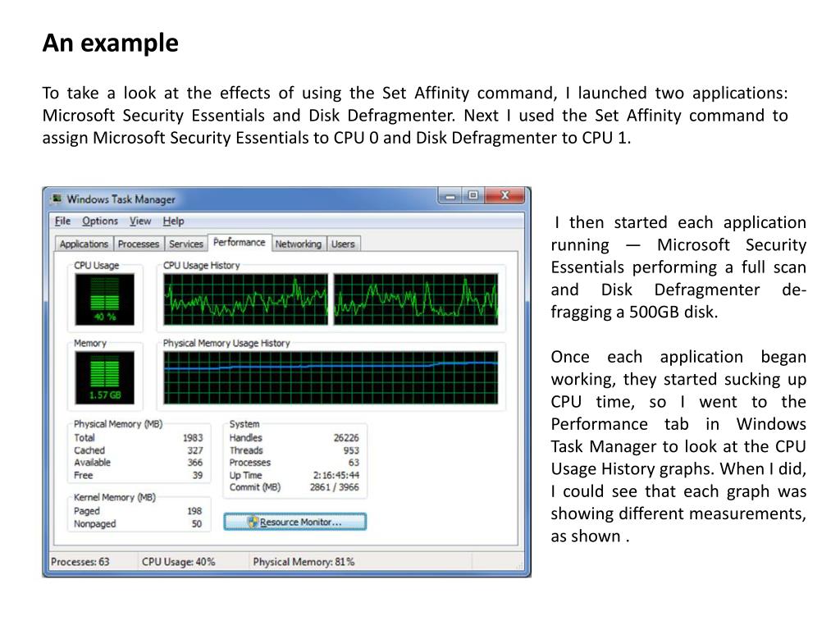Click the System Processes value 63
The height and width of the screenshot is (630, 840).
tap(354, 463)
